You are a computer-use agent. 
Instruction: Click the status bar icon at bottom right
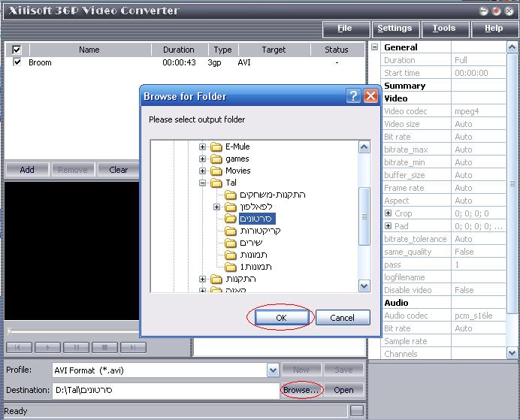357,410
